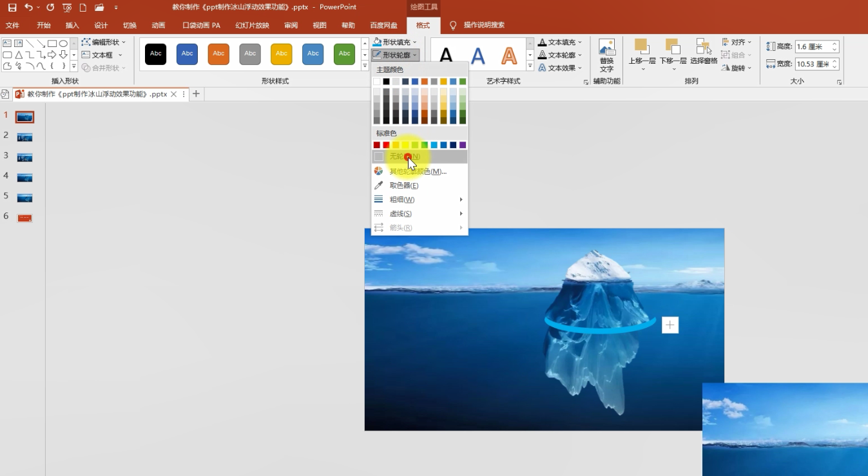
Task: Pick dark red standard color swatch
Action: [377, 145]
